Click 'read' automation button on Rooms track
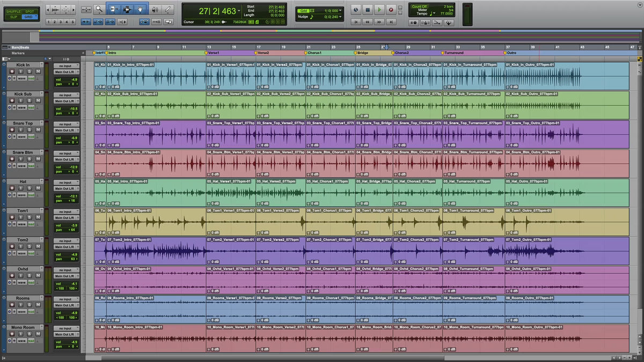This screenshot has height=362, width=644. tap(31, 311)
